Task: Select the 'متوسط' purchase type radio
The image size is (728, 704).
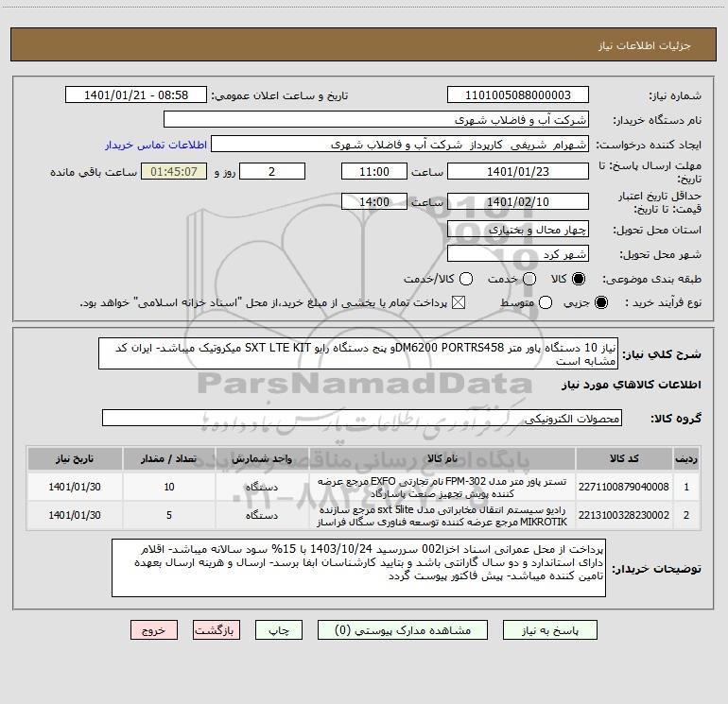Action: (546, 303)
